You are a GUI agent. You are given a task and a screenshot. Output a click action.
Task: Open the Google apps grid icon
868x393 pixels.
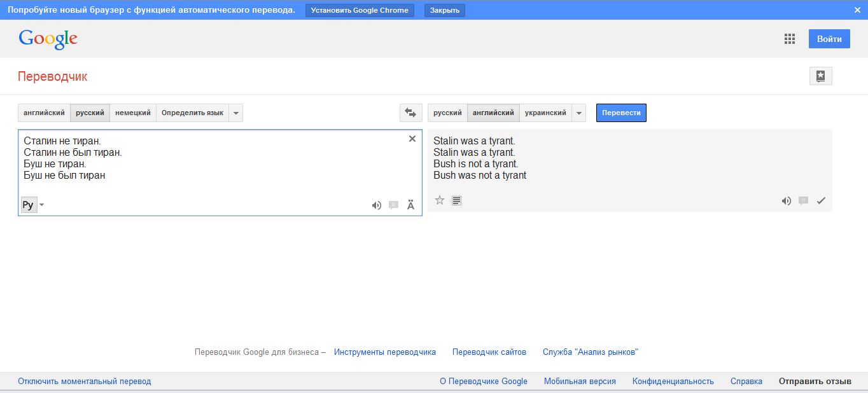(790, 39)
